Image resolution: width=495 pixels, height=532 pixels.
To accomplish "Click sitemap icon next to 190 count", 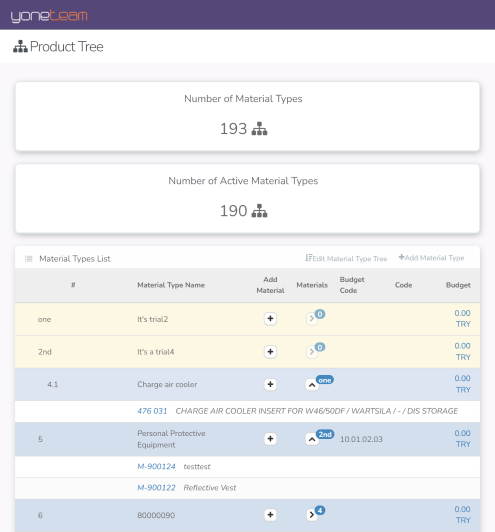I will (x=259, y=211).
